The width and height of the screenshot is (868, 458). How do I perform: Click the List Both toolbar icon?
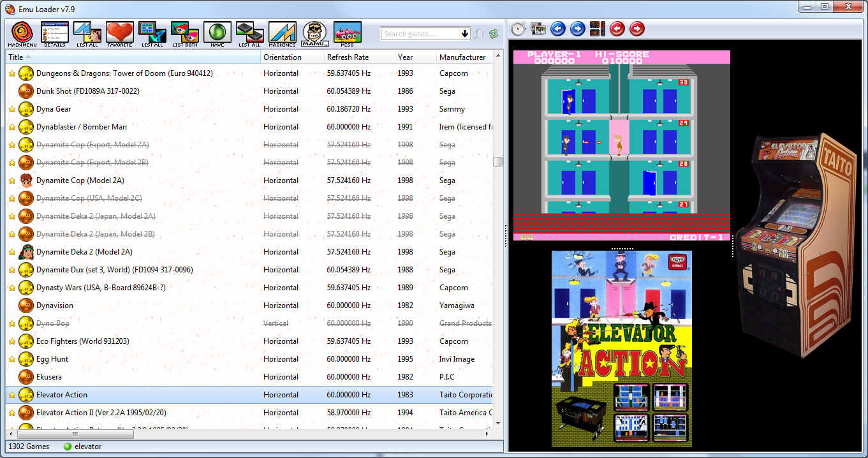tap(185, 33)
